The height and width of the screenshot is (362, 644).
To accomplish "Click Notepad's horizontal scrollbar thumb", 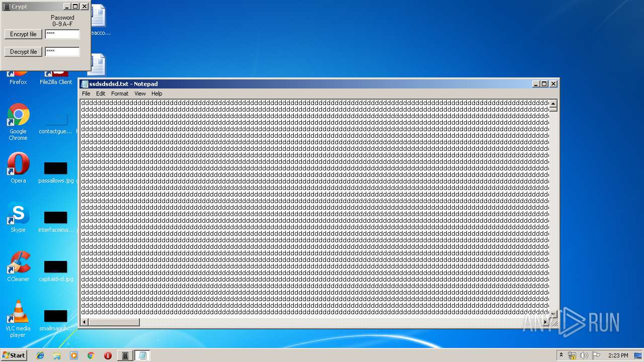I will pyautogui.click(x=114, y=322).
